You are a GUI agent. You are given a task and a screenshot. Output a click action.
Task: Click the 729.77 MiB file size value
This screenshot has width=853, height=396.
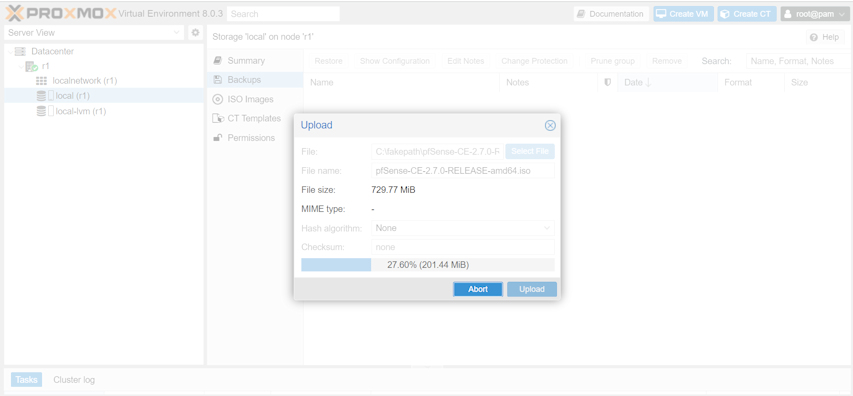393,190
